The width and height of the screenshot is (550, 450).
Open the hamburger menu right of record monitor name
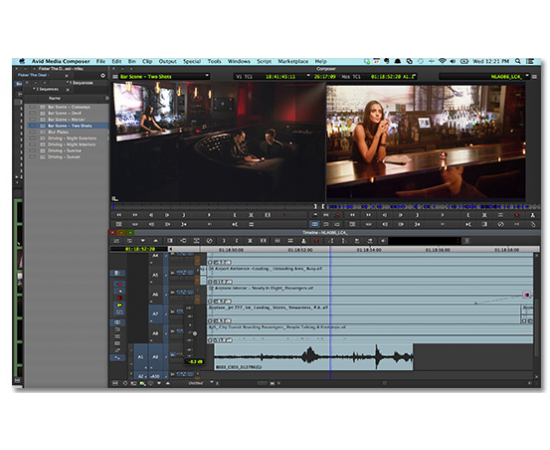[x=534, y=76]
